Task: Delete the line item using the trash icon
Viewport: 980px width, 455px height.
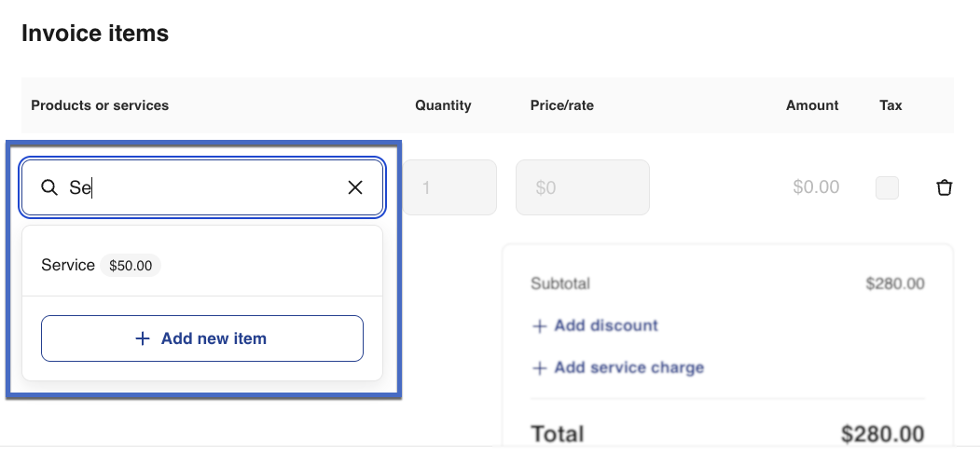Action: click(x=945, y=187)
